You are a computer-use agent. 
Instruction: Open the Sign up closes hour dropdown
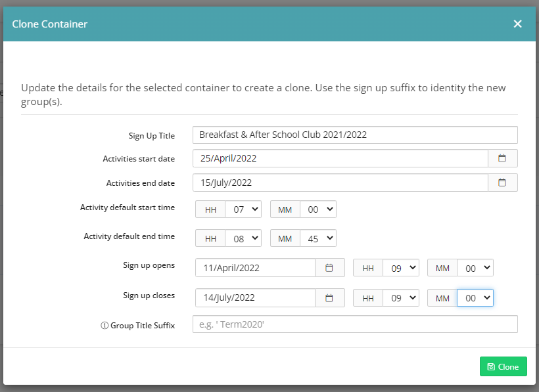(x=401, y=298)
